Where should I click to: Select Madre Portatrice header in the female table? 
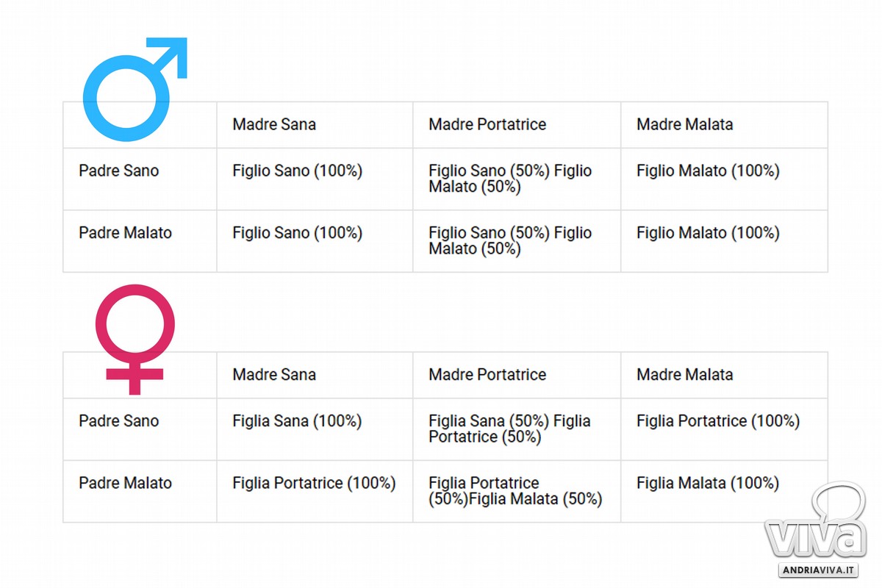pyautogui.click(x=487, y=374)
